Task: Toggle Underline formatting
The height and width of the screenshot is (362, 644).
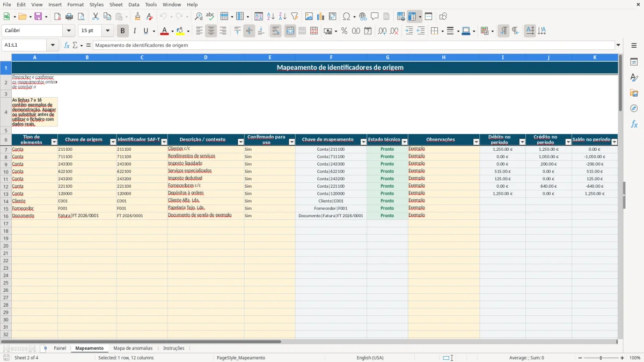Action: click(145, 31)
